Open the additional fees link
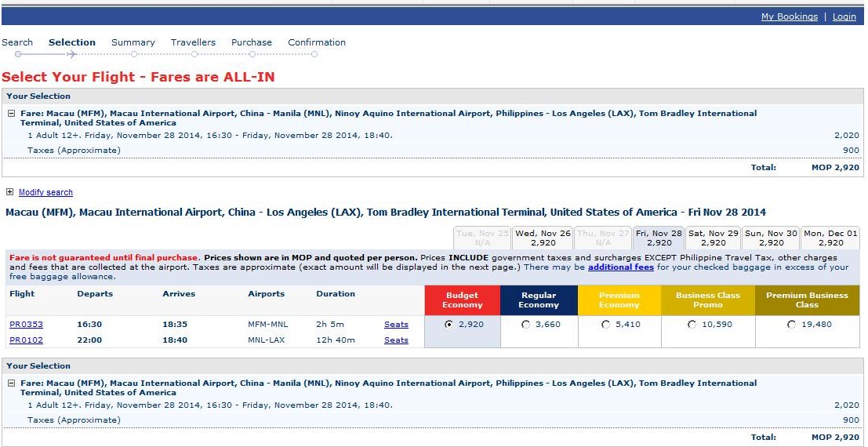The image size is (868, 447). click(x=620, y=267)
